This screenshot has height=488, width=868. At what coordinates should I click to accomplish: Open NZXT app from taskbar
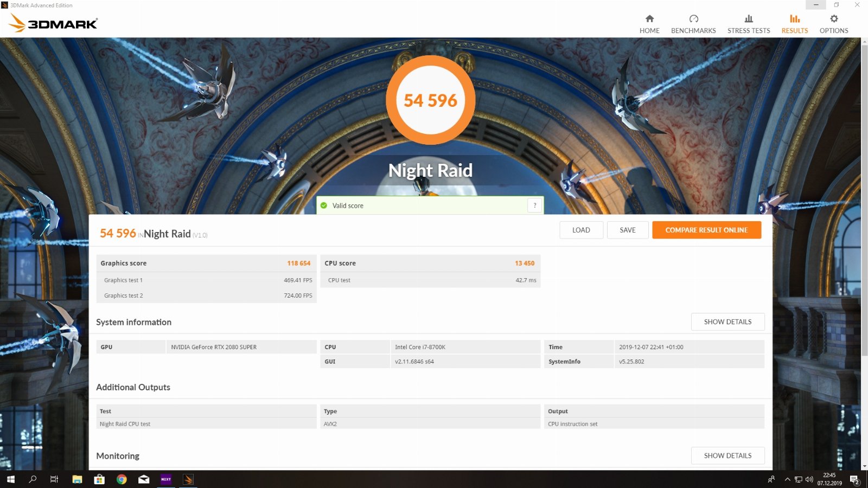click(166, 479)
